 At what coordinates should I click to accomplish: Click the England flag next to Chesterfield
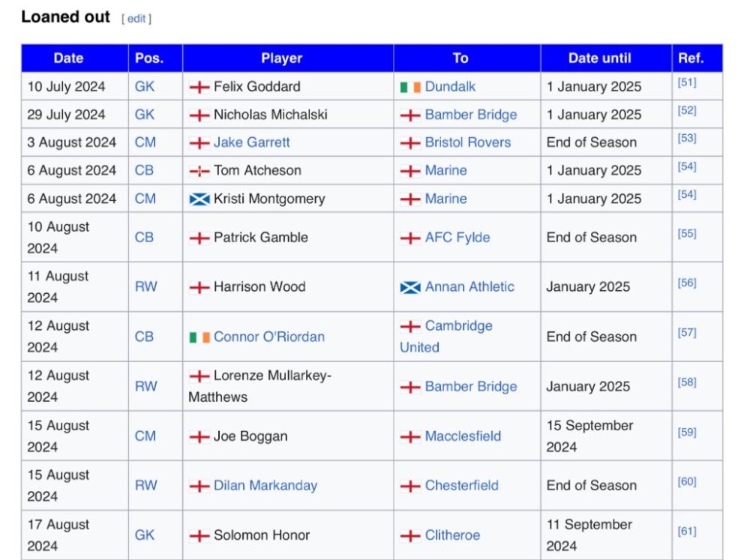click(410, 486)
